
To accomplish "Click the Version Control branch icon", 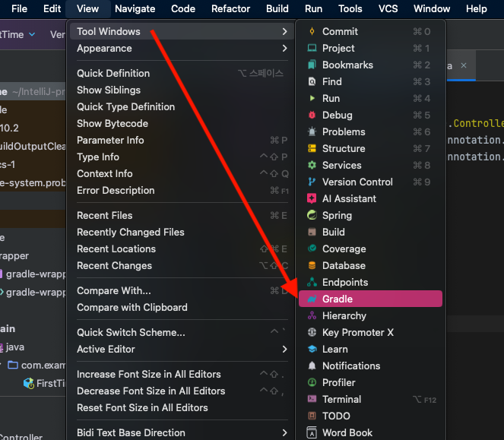I will click(x=312, y=182).
